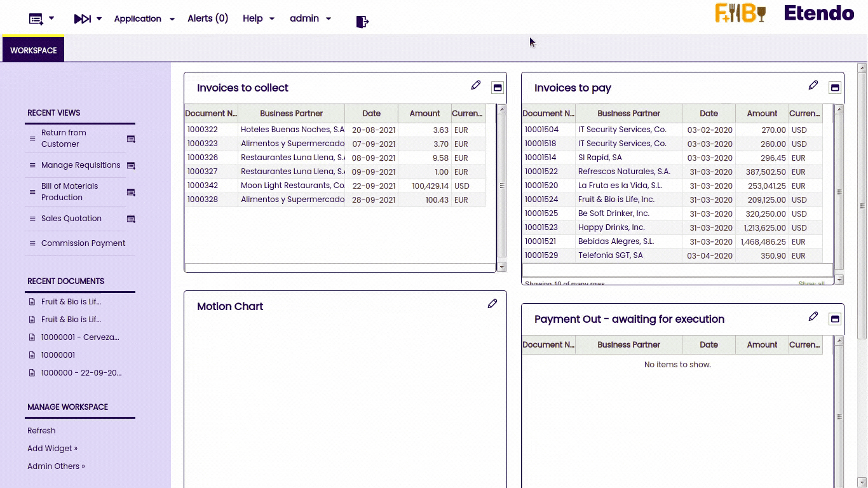Viewport: 868px width, 488px height.
Task: Select the WORKSPACE tab
Action: pos(34,50)
